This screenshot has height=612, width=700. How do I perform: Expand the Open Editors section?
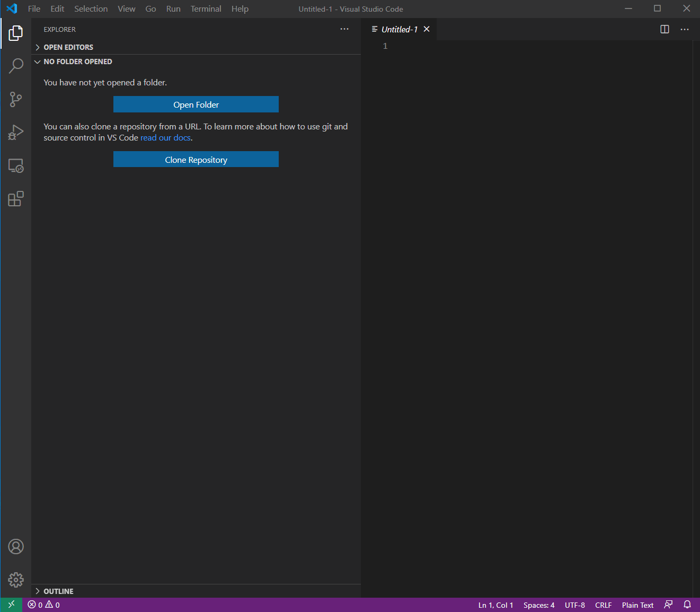(196, 47)
